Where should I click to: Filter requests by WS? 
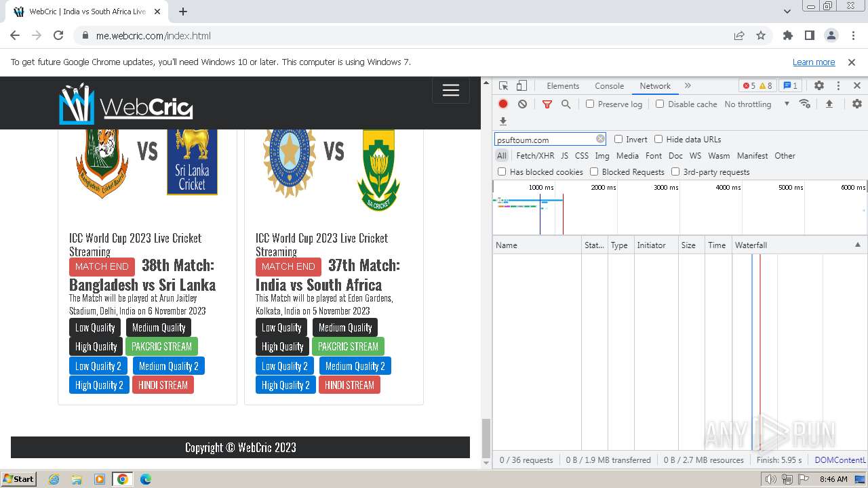point(695,155)
